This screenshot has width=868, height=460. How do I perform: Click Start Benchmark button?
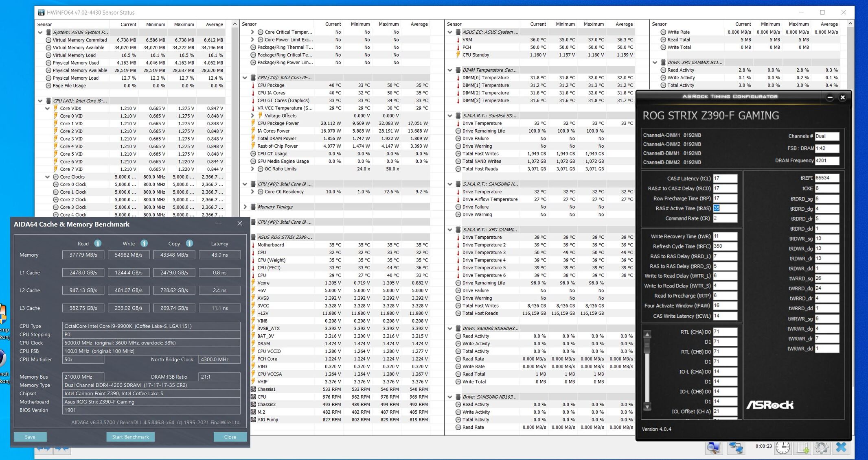[130, 437]
